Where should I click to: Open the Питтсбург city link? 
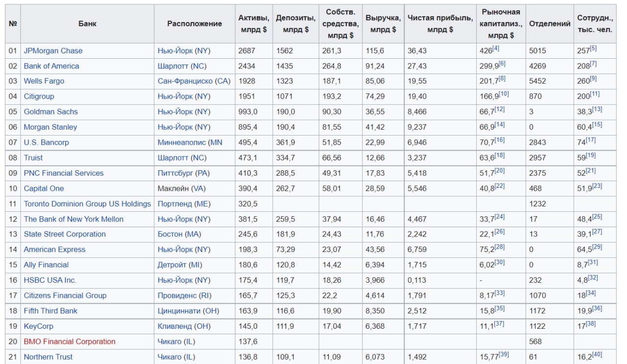coord(175,173)
